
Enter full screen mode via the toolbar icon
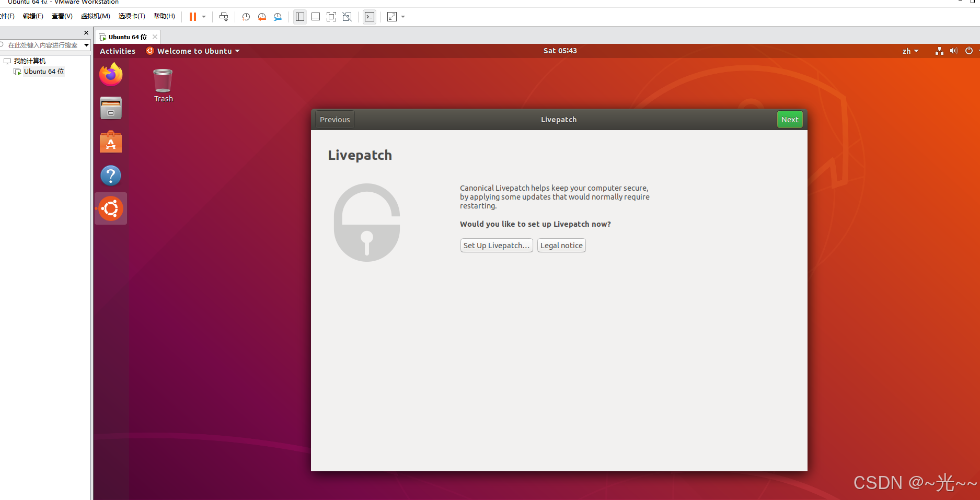click(331, 17)
